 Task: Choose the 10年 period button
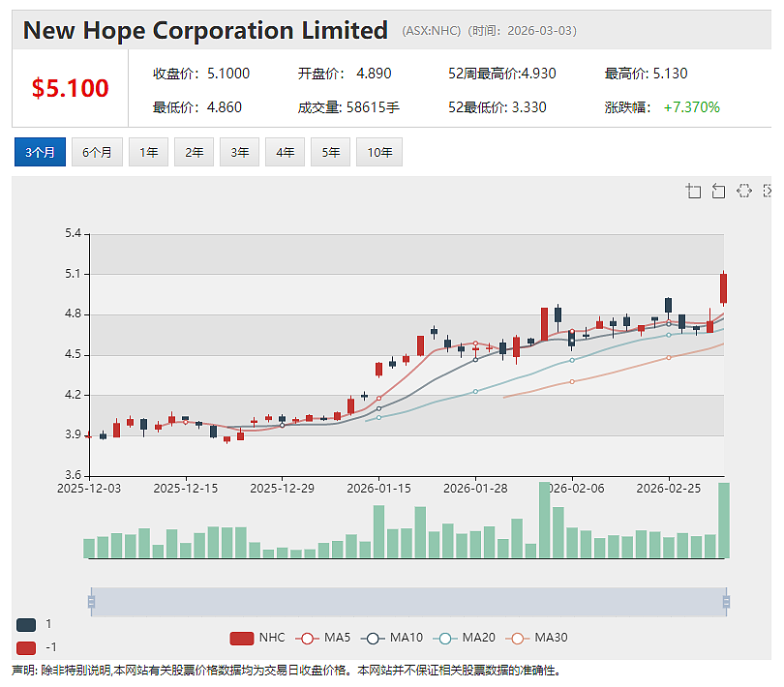(379, 152)
